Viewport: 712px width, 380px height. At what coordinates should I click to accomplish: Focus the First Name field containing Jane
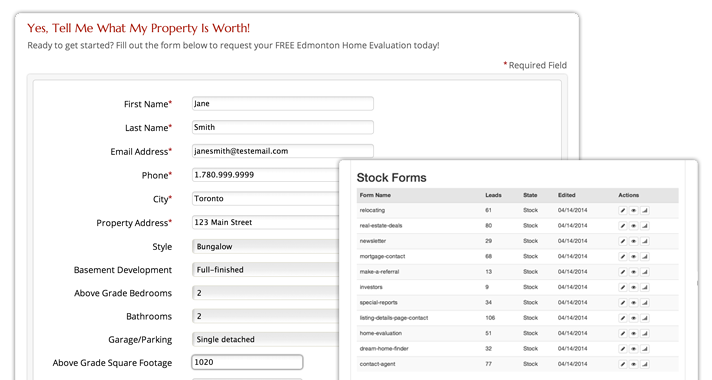(282, 104)
